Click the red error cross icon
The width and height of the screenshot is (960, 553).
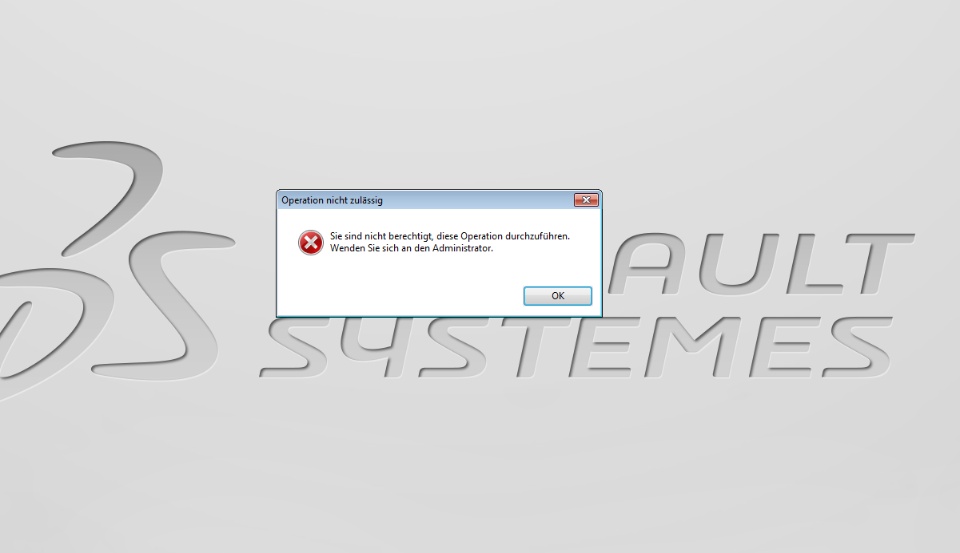pyautogui.click(x=311, y=243)
